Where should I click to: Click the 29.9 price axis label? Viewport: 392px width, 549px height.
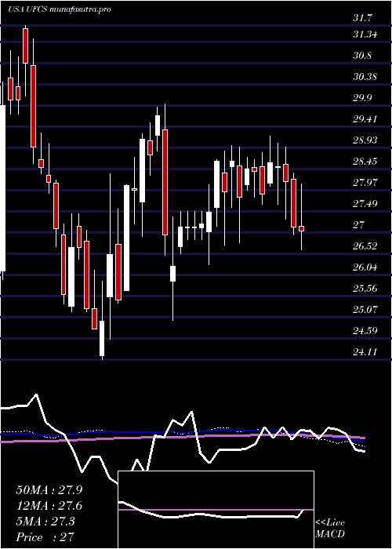(363, 98)
